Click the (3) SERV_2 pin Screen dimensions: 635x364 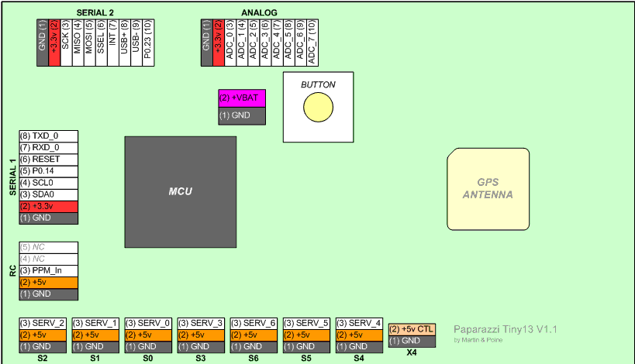coord(43,323)
